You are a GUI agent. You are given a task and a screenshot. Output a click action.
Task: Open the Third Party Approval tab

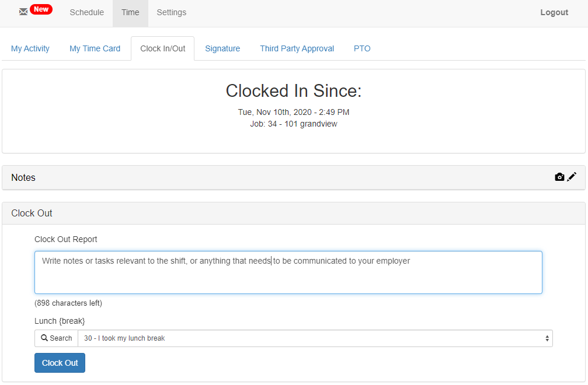[x=297, y=48]
